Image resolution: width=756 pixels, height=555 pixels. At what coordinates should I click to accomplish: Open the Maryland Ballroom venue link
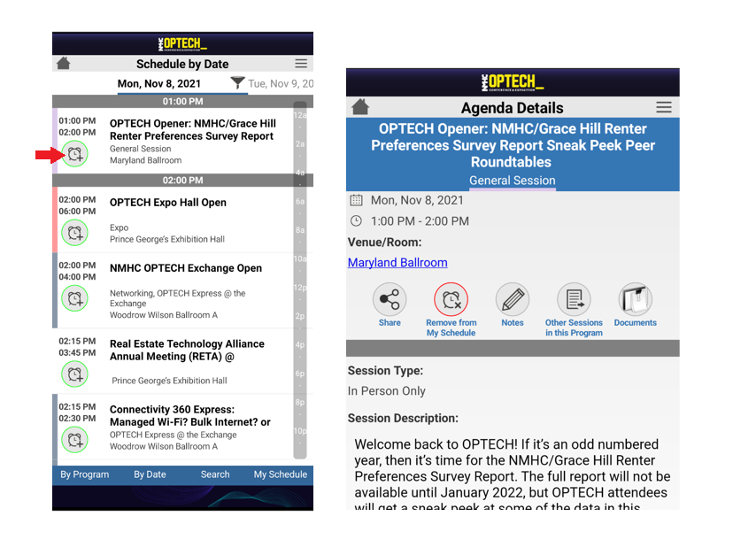point(397,262)
